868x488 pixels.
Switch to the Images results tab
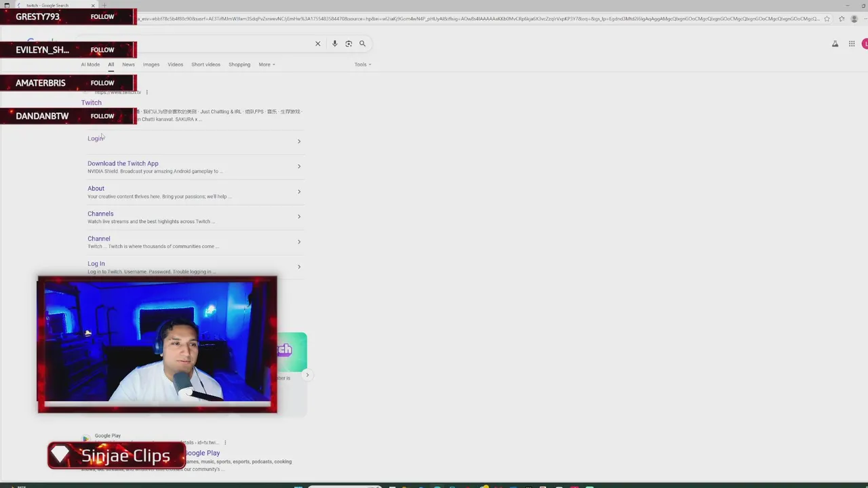click(151, 64)
